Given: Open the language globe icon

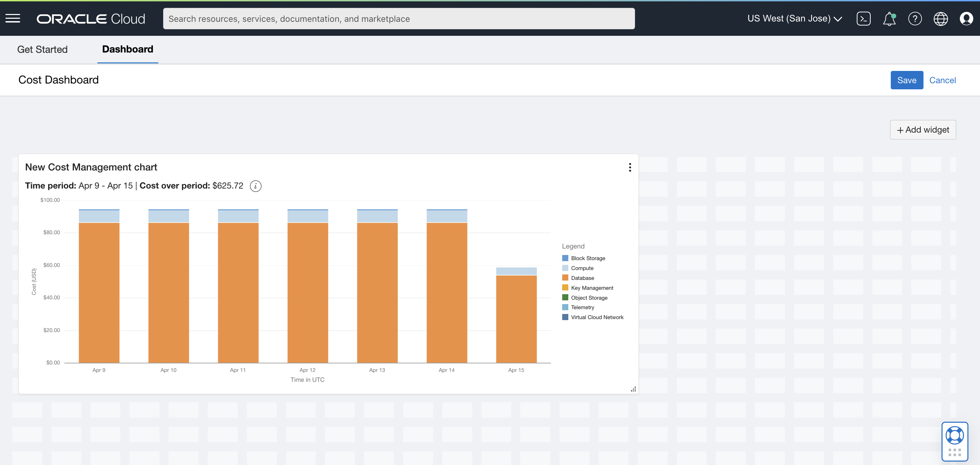Looking at the screenshot, I should tap(941, 18).
